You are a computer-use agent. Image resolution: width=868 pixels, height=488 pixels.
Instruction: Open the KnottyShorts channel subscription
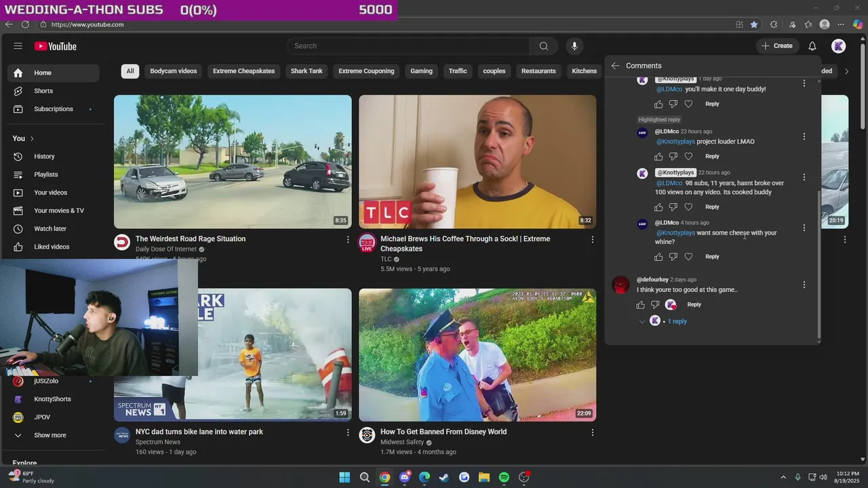pos(54,399)
